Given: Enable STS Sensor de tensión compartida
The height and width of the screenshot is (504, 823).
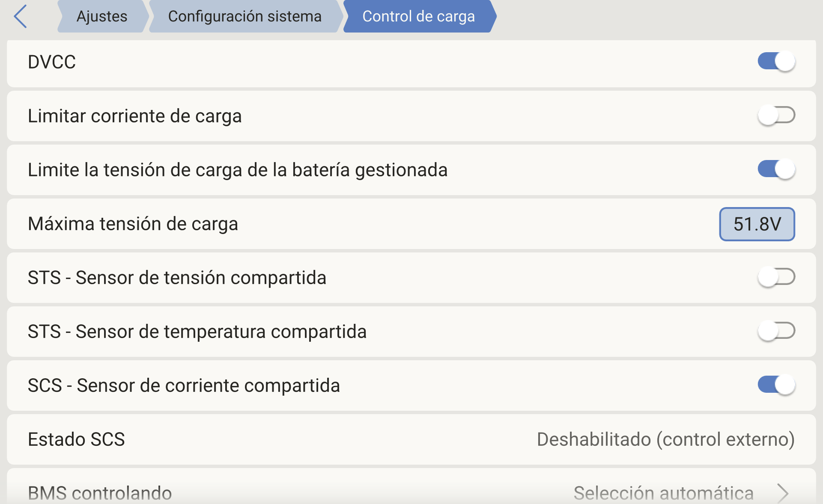Looking at the screenshot, I should click(x=776, y=277).
